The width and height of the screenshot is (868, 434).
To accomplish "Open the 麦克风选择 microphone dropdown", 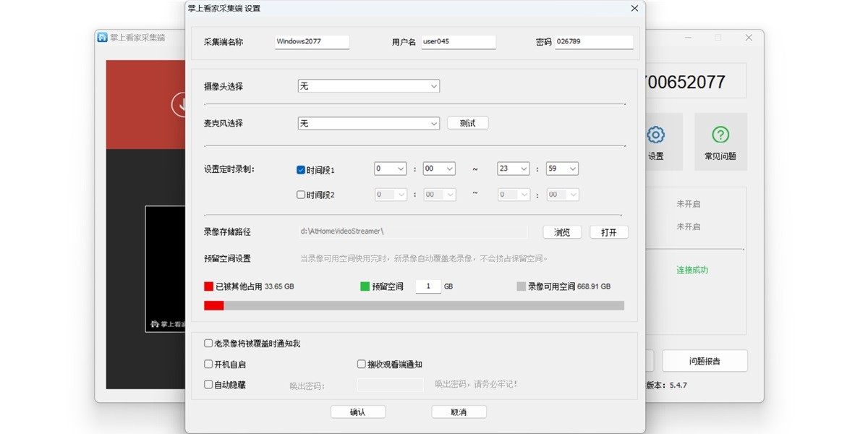I will 368,123.
